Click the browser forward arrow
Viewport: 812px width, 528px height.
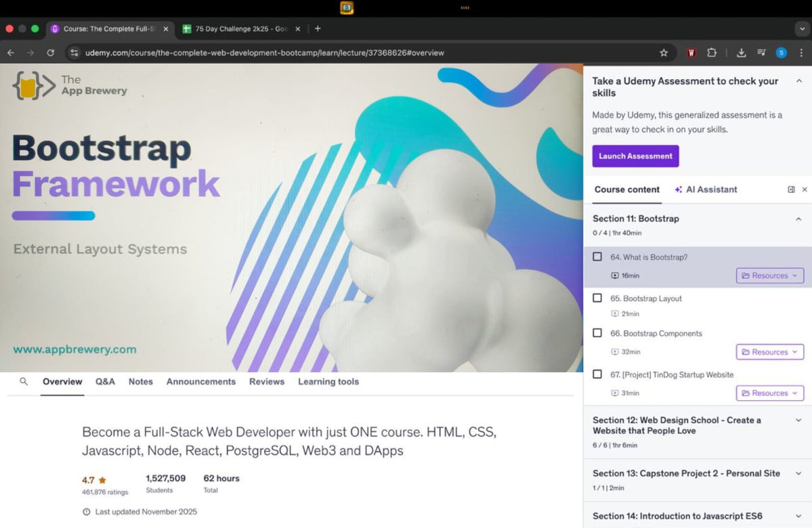30,53
